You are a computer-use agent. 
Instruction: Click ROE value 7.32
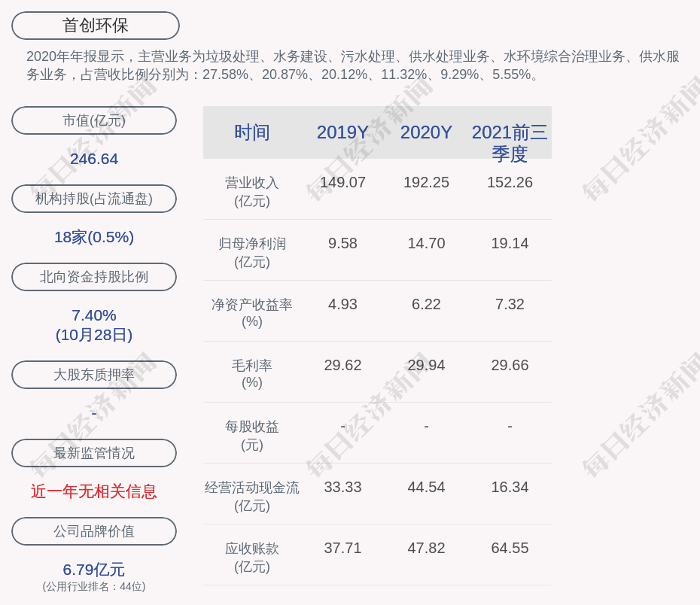(x=510, y=304)
